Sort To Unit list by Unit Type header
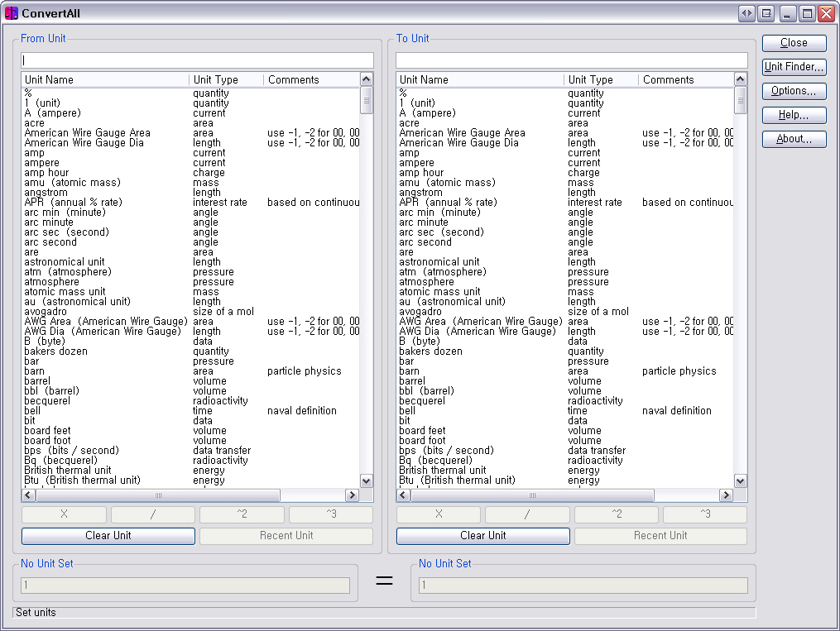 601,79
